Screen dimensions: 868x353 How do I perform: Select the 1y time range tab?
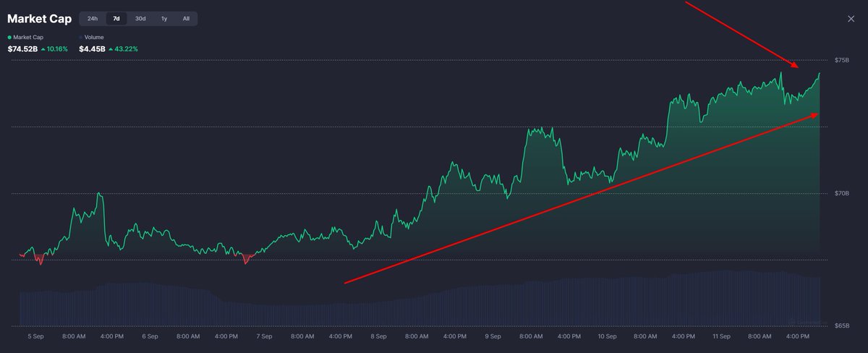[164, 19]
